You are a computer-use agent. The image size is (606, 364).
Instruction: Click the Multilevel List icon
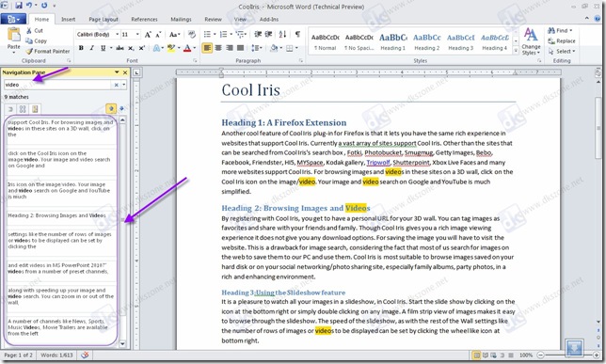tap(240, 35)
